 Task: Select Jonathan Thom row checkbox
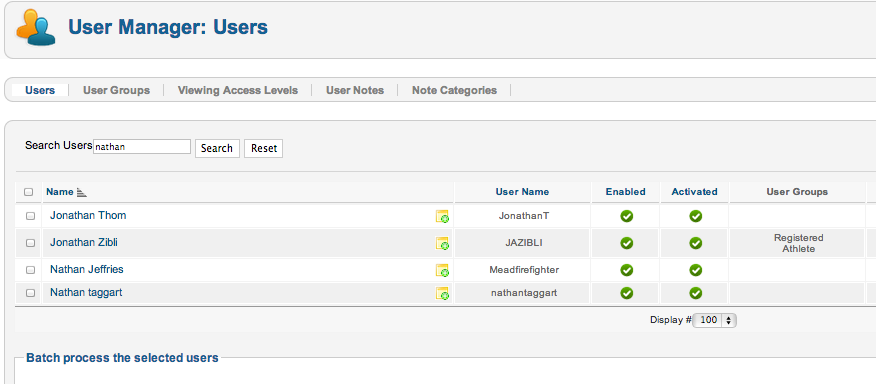[x=31, y=216]
